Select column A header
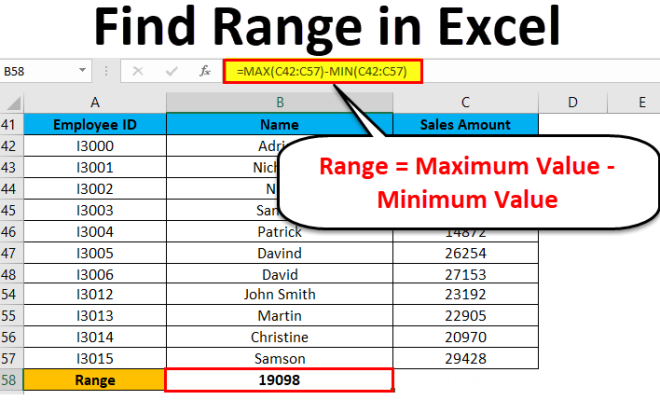This screenshot has width=660, height=400. click(x=95, y=102)
